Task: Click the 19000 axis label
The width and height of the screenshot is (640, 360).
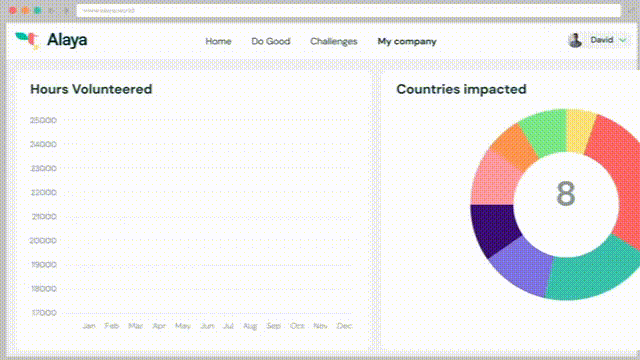Action: pos(44,265)
